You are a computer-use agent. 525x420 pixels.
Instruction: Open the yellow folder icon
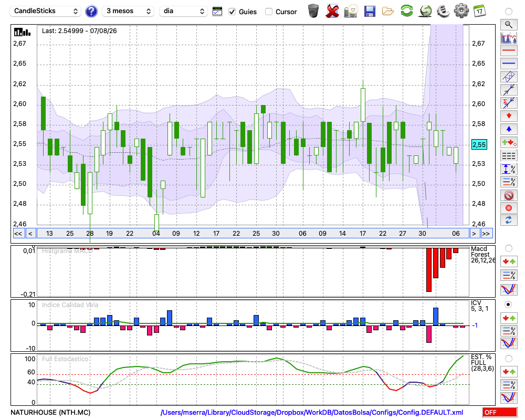click(x=388, y=12)
